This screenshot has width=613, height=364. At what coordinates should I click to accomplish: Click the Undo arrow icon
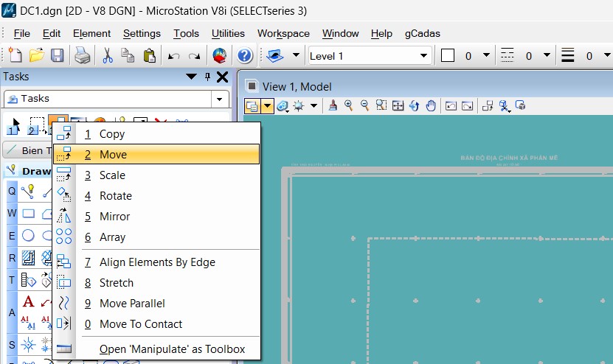[174, 56]
